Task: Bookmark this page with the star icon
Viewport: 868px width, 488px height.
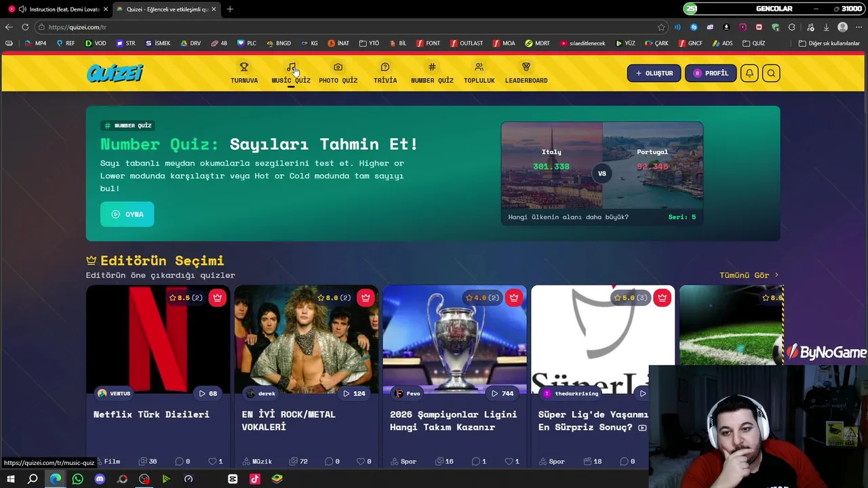Action: pyautogui.click(x=661, y=27)
